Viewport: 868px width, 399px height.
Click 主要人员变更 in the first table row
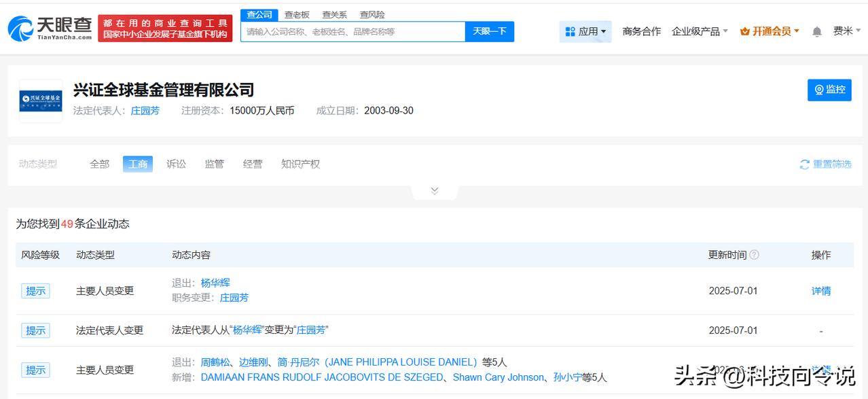(105, 291)
